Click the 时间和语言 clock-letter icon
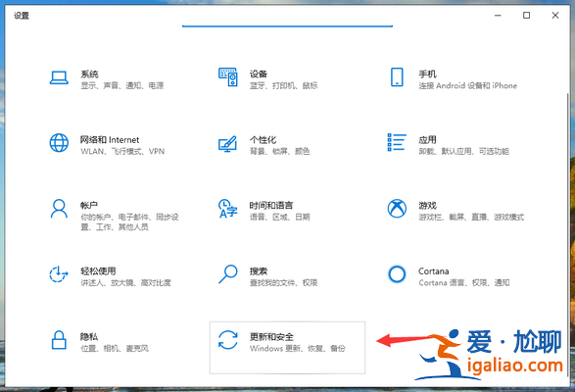Viewport: 575px width, 392px height. point(227,209)
